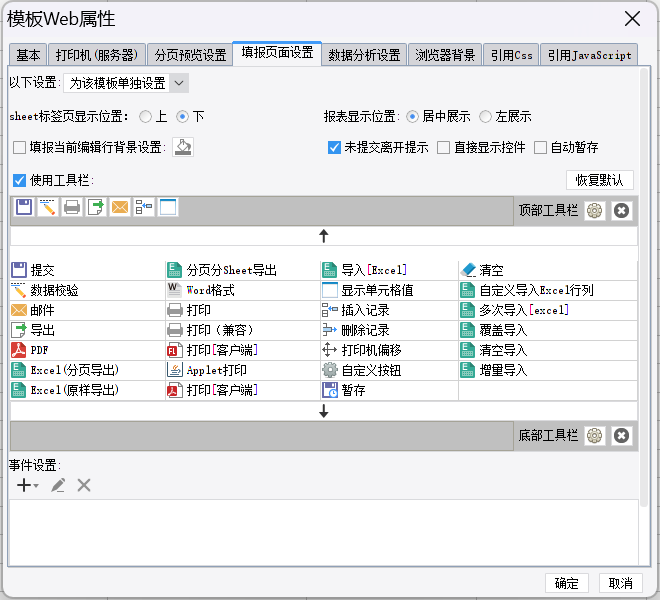The width and height of the screenshot is (660, 600).
Task: Select the 清空导入 tool item
Action: [x=548, y=350]
